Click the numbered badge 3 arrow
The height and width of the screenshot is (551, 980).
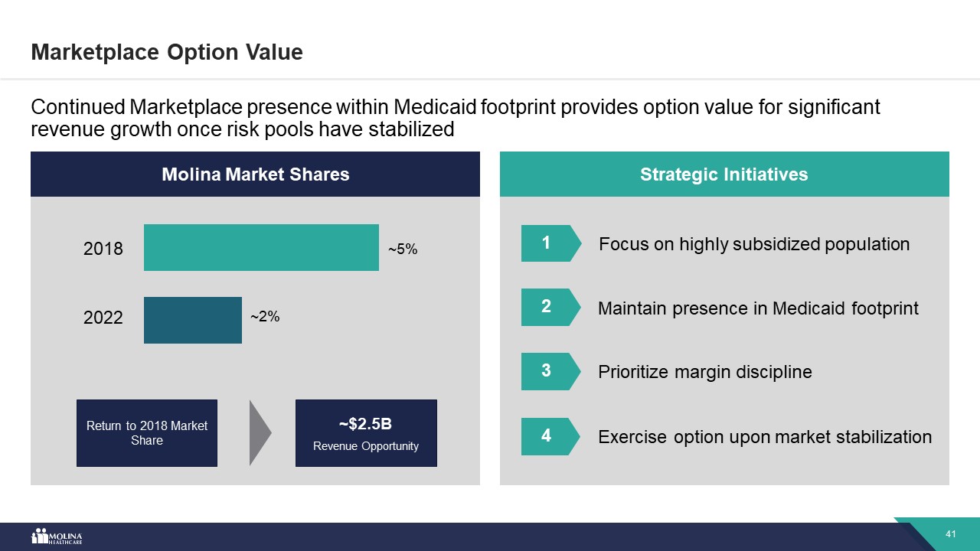pyautogui.click(x=548, y=371)
